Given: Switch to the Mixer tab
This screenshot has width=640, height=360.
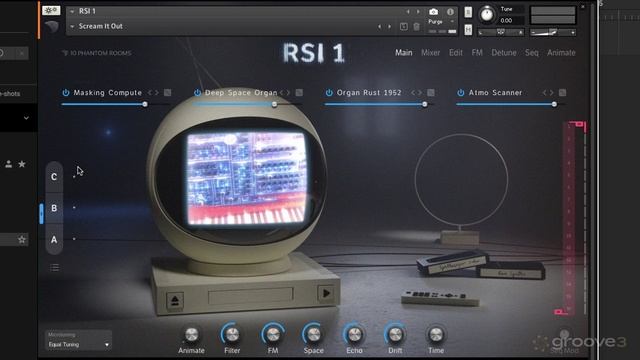Looking at the screenshot, I should [431, 53].
